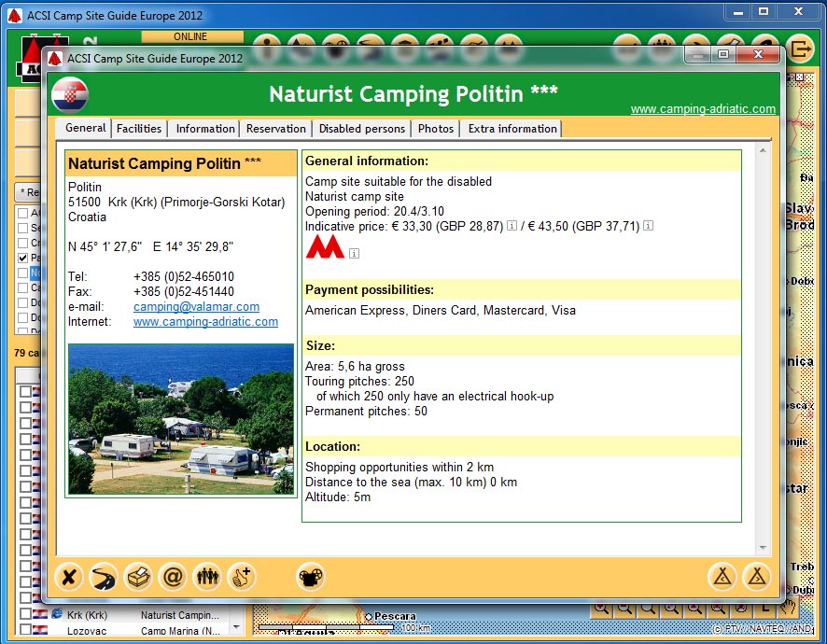Screen dimensions: 827x644
Task: Open the route planner road icon
Action: click(x=103, y=577)
